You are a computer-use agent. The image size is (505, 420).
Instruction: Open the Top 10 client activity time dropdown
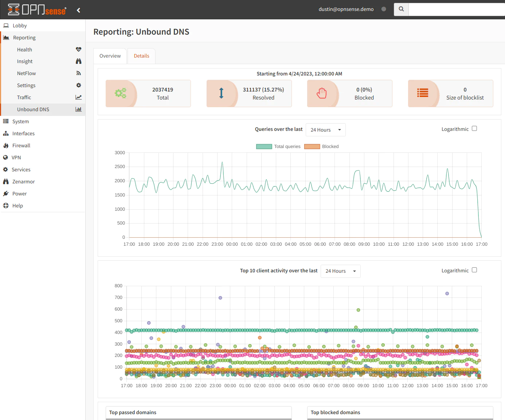click(x=340, y=271)
